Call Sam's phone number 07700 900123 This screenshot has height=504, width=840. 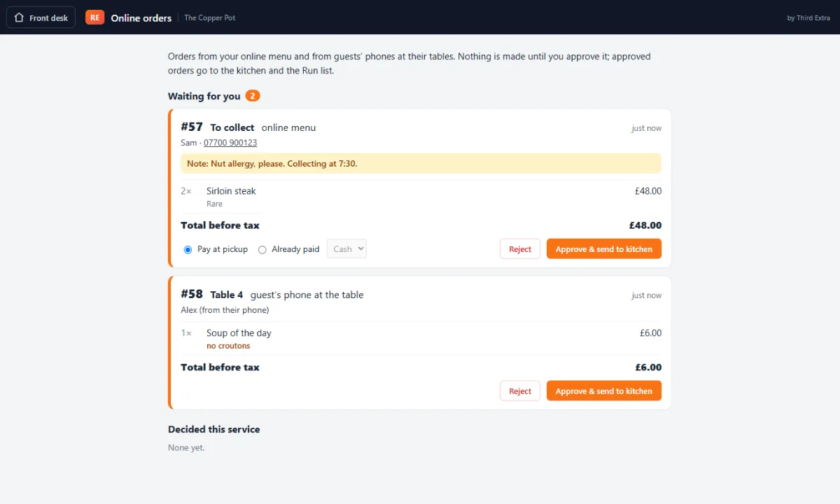coord(230,143)
